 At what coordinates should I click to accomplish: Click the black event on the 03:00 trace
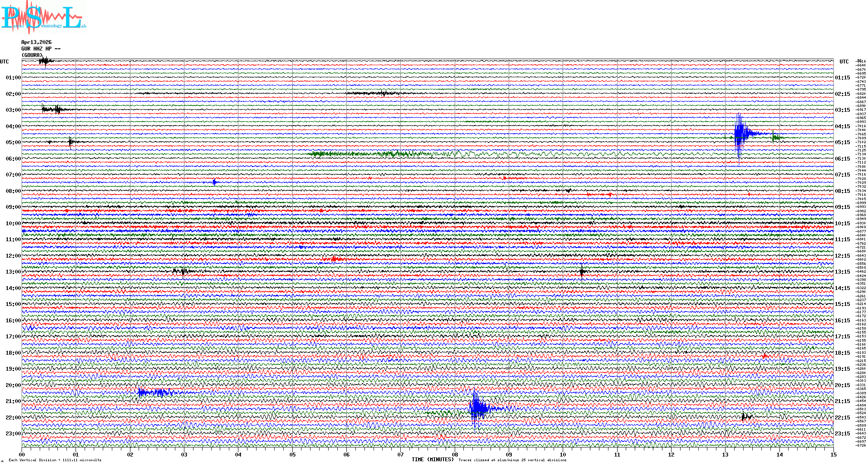point(53,109)
